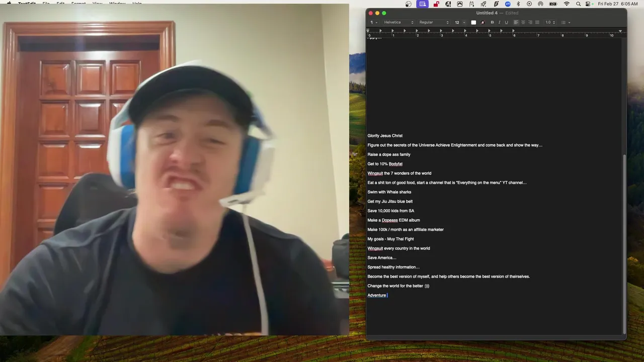
Task: Click the line starting "Figure out the secrets"
Action: [x=455, y=145]
